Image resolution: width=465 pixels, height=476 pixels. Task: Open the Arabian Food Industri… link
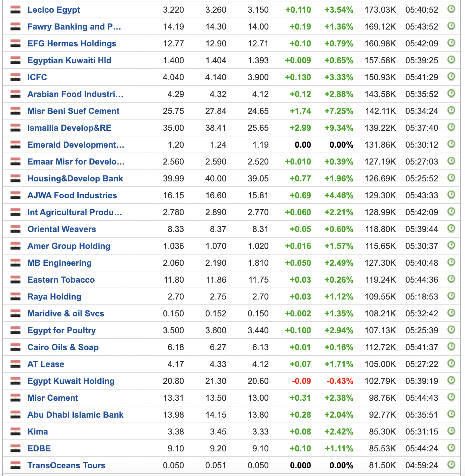[x=75, y=94]
